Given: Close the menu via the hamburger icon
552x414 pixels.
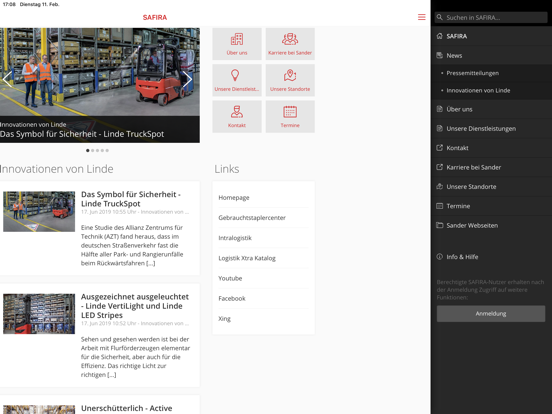Looking at the screenshot, I should [421, 17].
